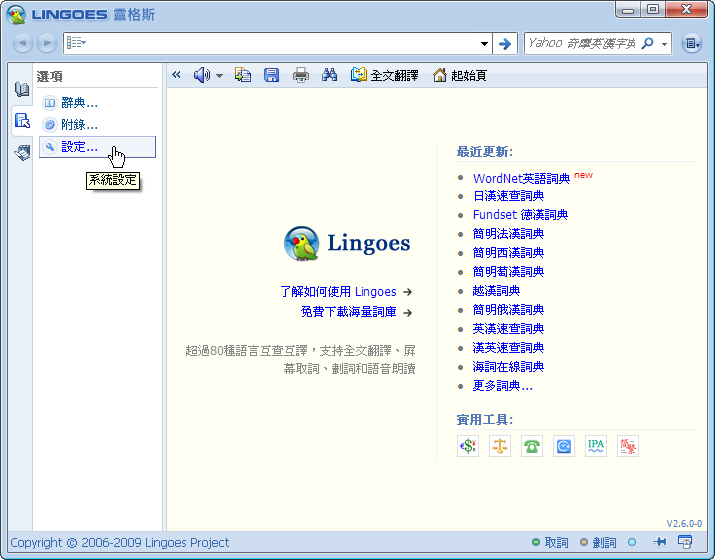The image size is (715, 560).
Task: Click the magnifier search icon
Action: click(648, 43)
